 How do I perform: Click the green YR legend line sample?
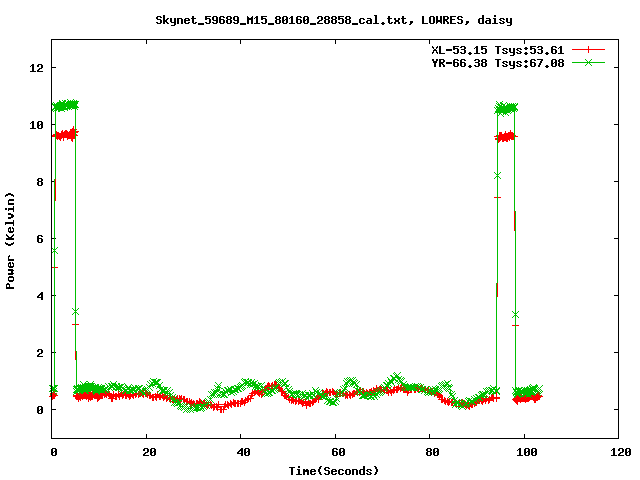tap(588, 62)
